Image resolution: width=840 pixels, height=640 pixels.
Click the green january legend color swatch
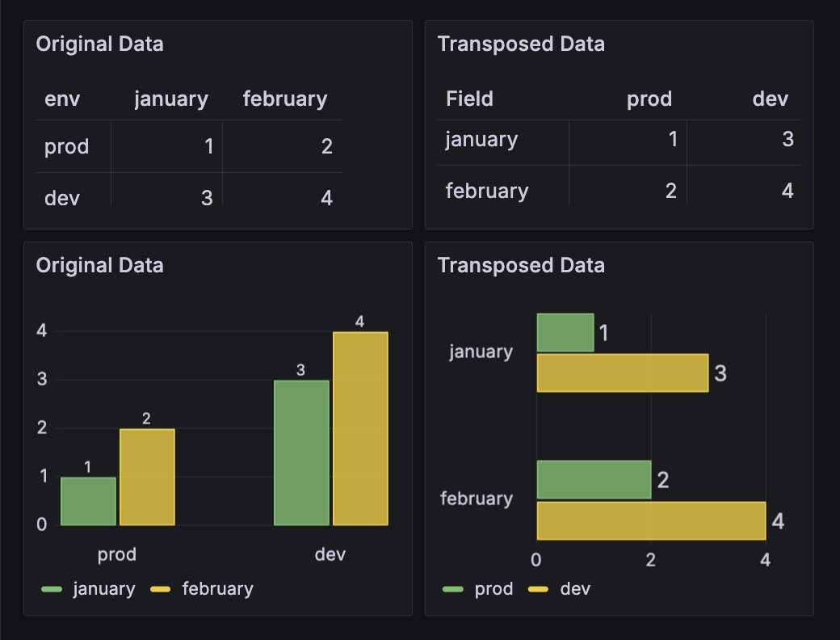50,588
